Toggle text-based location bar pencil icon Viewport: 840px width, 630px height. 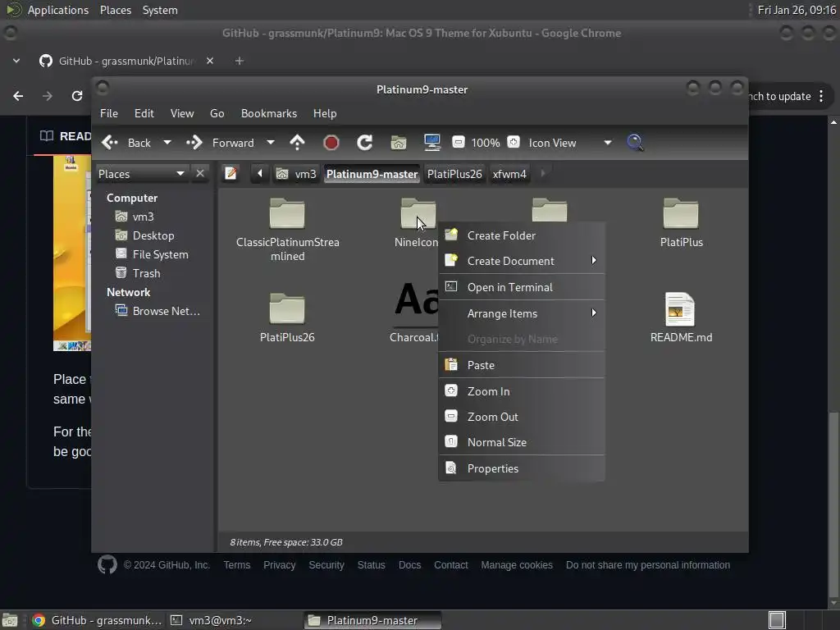(x=231, y=174)
